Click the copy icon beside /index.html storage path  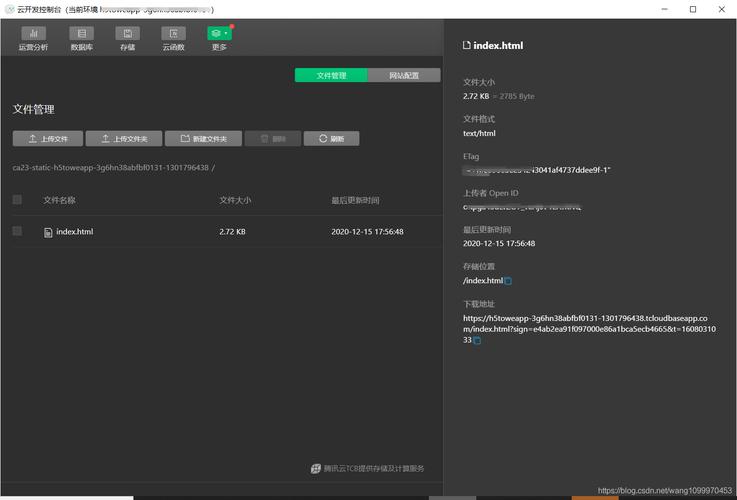click(508, 281)
